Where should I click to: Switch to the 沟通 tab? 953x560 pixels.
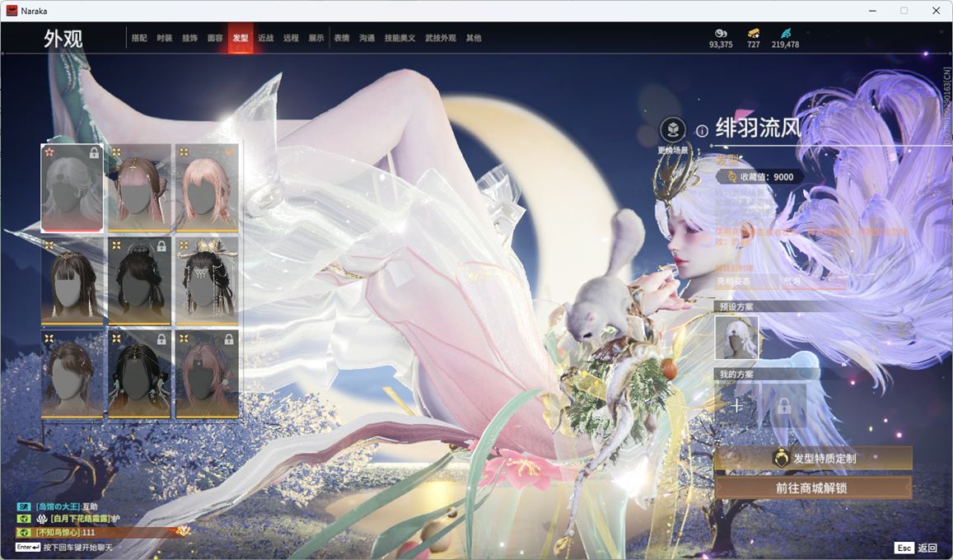(367, 38)
